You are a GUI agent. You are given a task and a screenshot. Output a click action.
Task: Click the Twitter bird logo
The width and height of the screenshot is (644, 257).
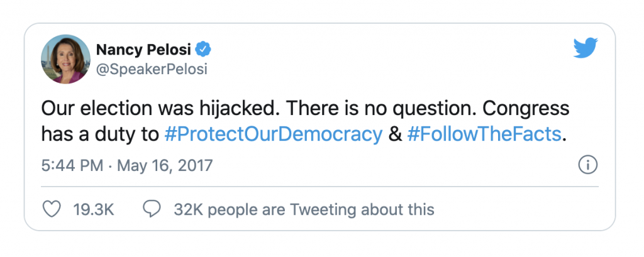tap(586, 48)
